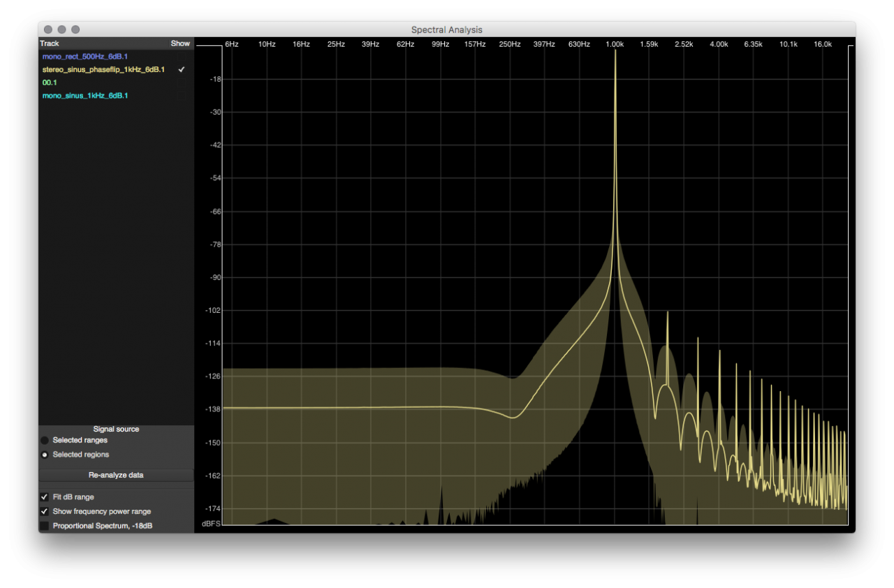Click the 4.00k frequency axis label

[x=719, y=44]
